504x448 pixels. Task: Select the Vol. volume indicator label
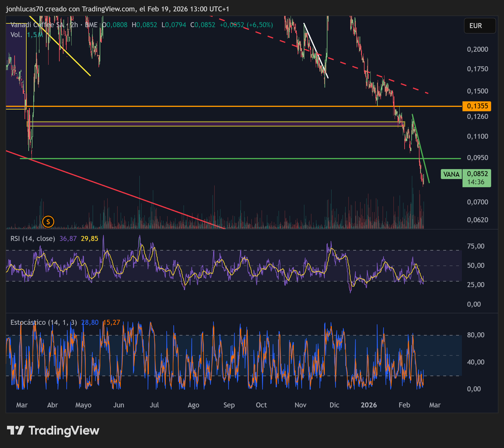pyautogui.click(x=16, y=35)
